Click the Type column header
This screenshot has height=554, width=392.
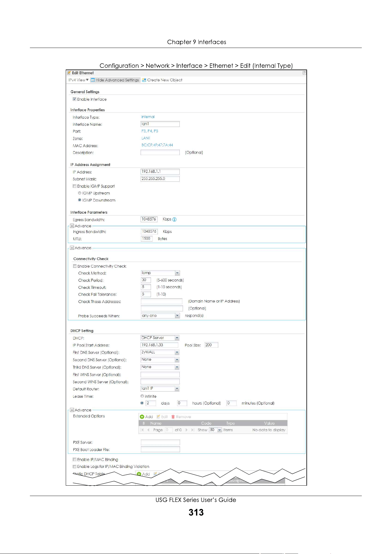pos(231,423)
